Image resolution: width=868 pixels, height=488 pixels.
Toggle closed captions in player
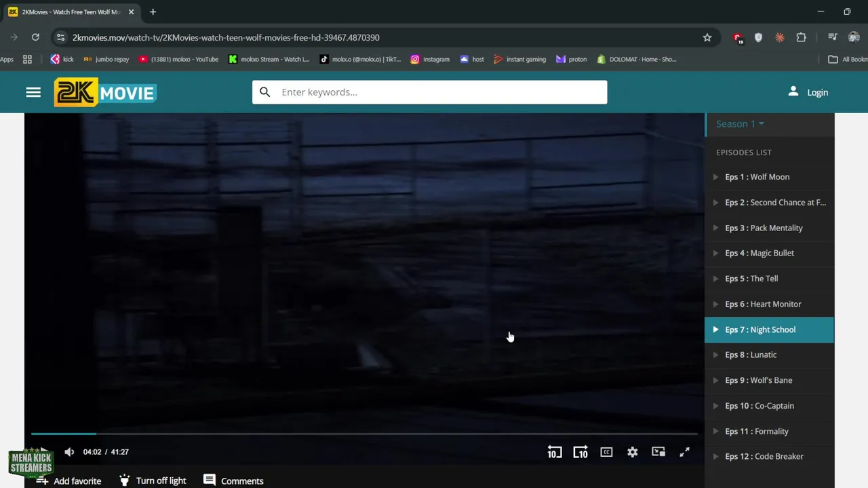click(x=606, y=452)
